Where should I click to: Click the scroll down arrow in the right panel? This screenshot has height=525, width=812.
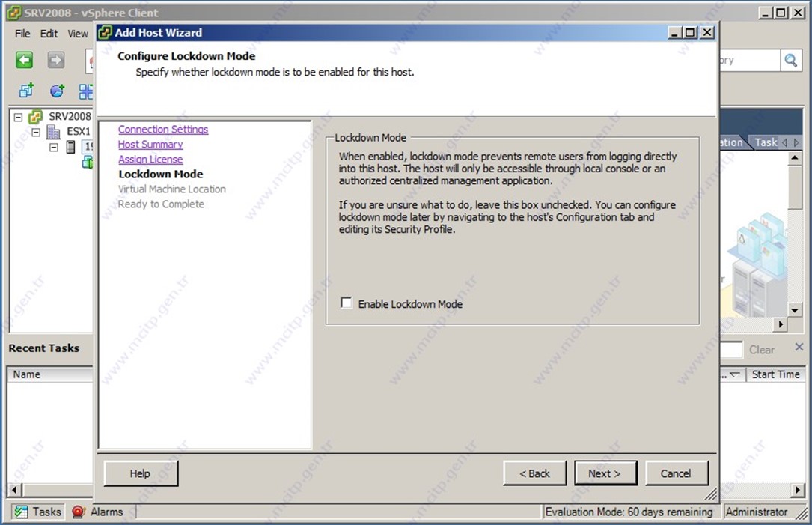point(795,310)
